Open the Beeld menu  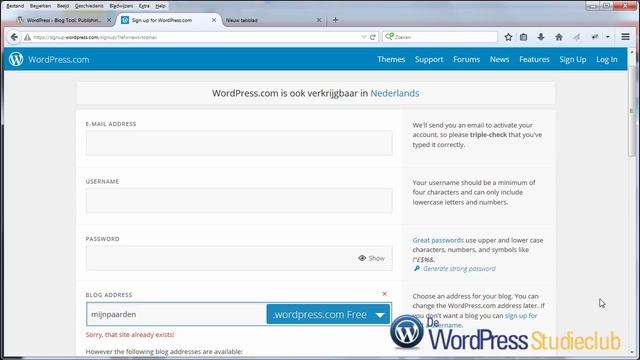pyautogui.click(x=63, y=6)
